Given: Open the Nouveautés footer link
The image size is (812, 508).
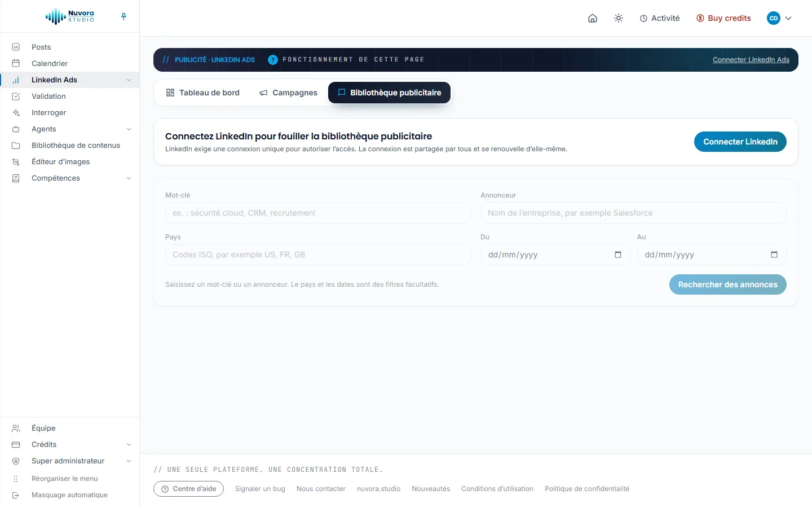Looking at the screenshot, I should pos(431,489).
